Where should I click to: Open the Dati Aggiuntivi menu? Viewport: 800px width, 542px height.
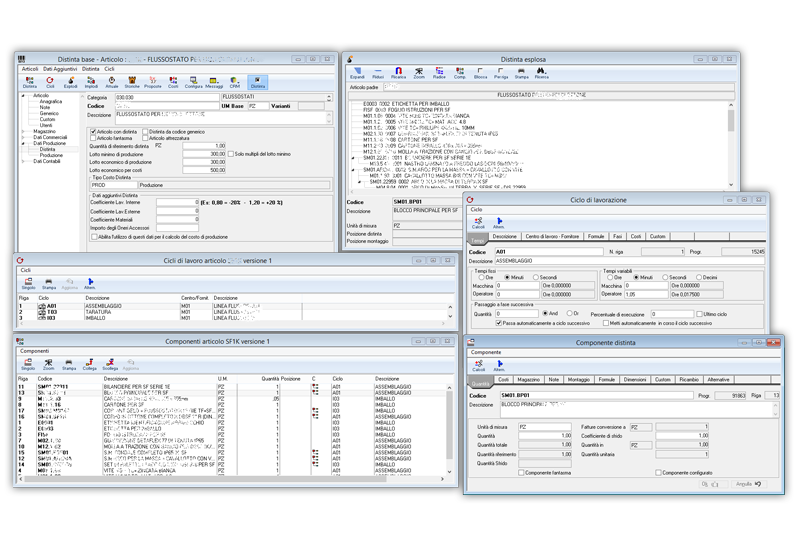(60, 69)
